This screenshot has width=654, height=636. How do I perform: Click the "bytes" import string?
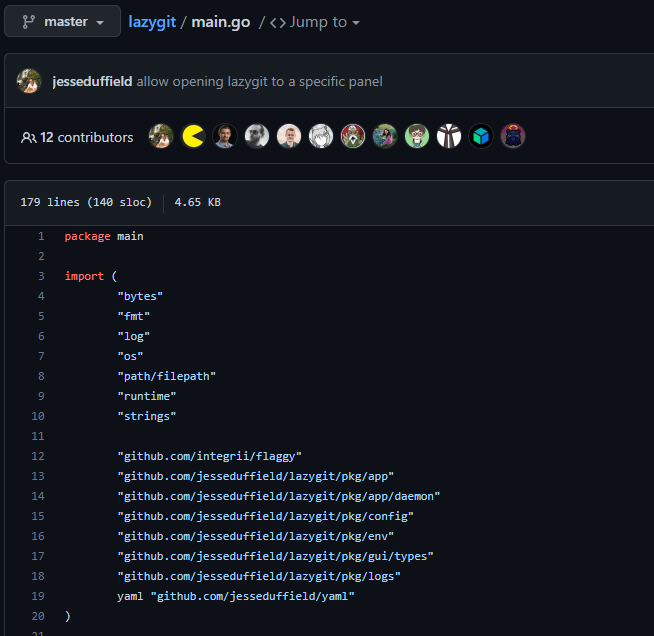[x=140, y=296]
